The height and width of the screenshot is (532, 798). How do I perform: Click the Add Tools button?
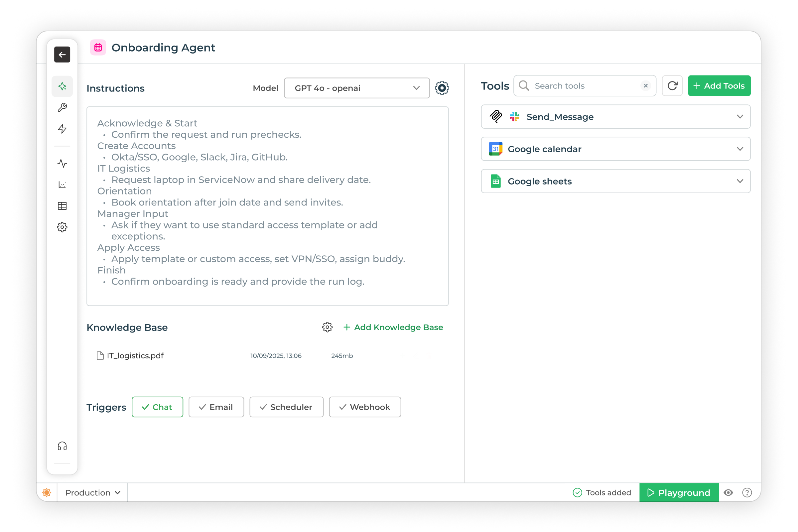719,86
